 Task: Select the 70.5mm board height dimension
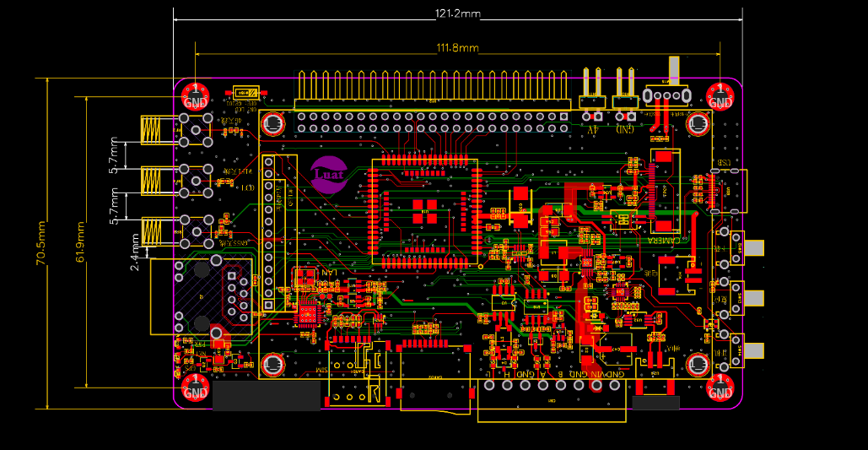tap(41, 243)
